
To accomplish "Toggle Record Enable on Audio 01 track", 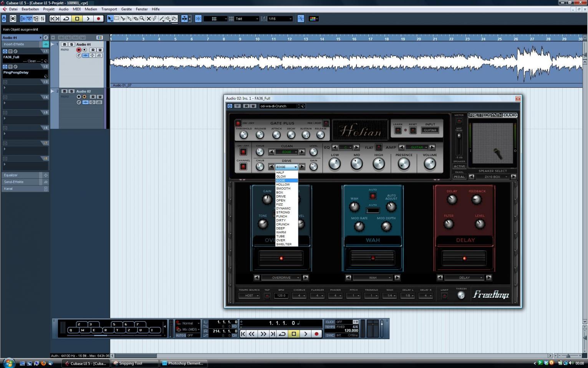I will [79, 50].
